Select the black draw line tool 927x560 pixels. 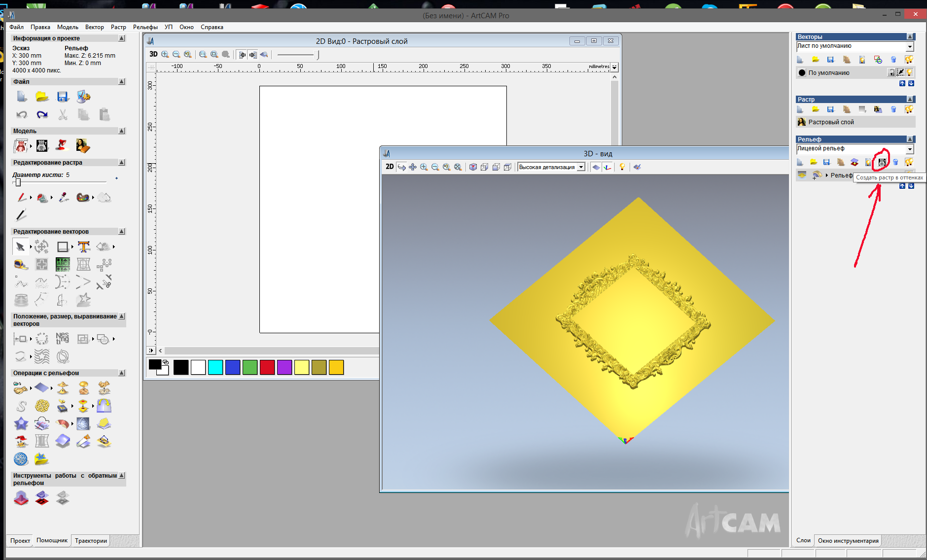tap(21, 215)
